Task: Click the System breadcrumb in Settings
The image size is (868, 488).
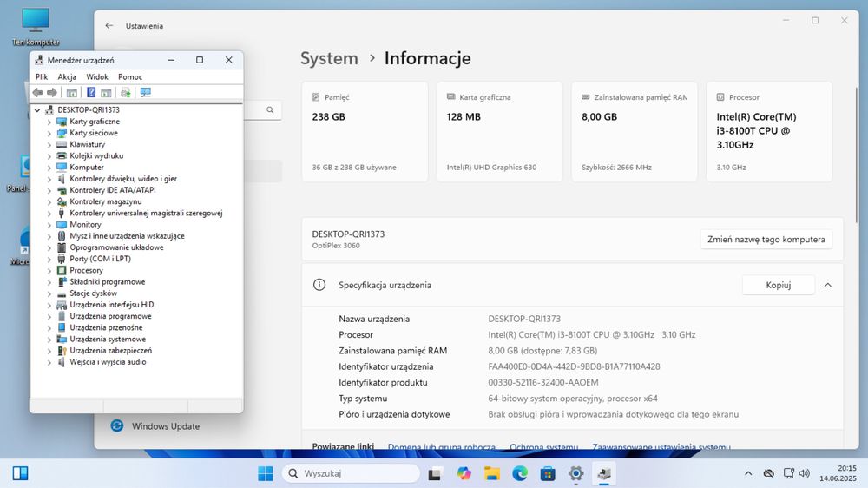Action: 329,58
